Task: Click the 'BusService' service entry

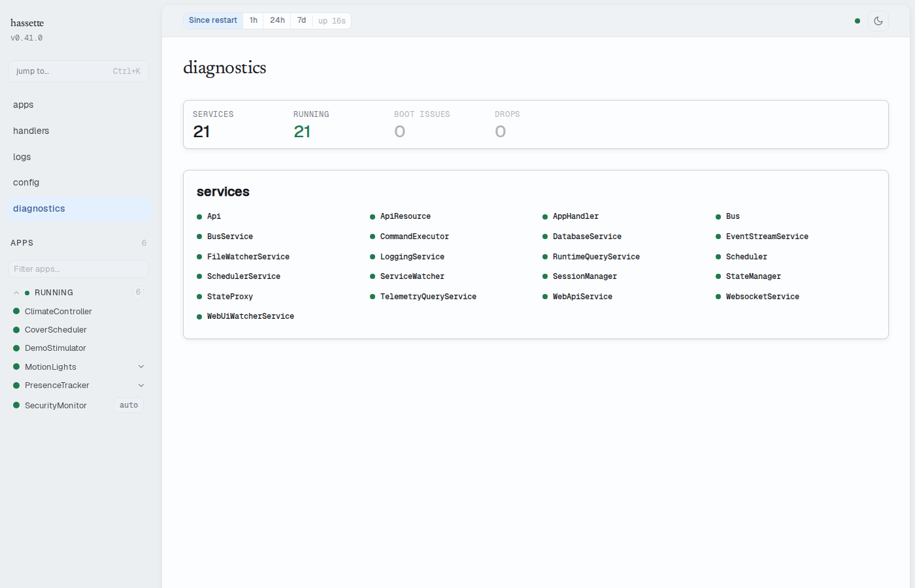Action: point(230,237)
